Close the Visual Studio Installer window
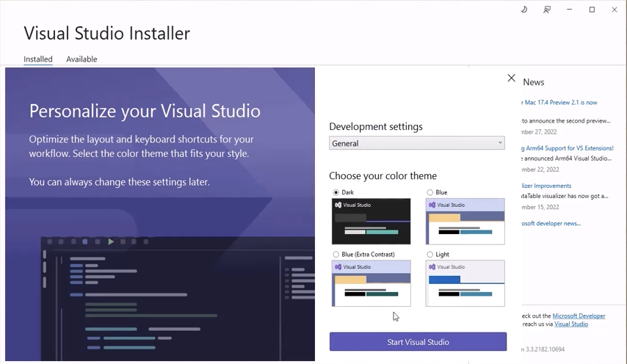 (x=615, y=10)
